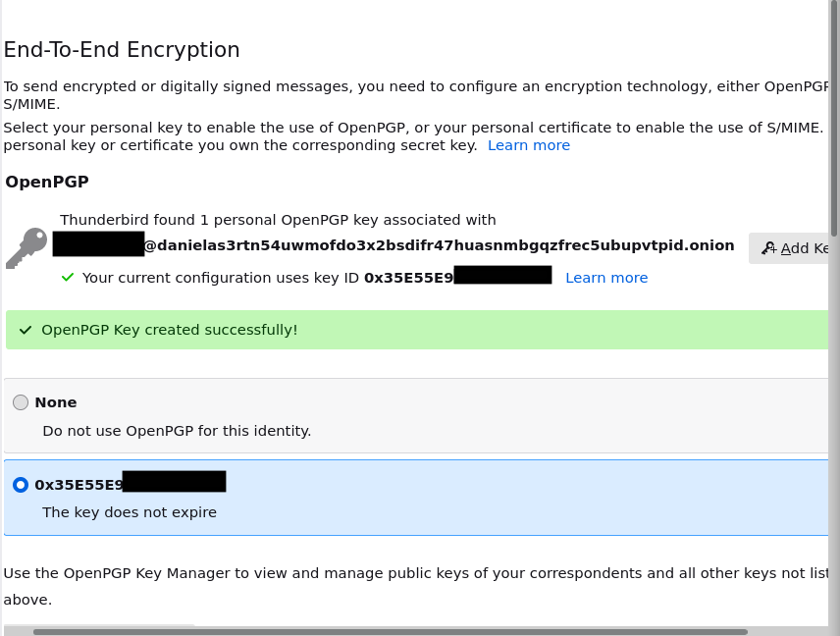The width and height of the screenshot is (840, 636).
Task: Click the 'Do not use OpenPGP' description
Action: pos(177,431)
